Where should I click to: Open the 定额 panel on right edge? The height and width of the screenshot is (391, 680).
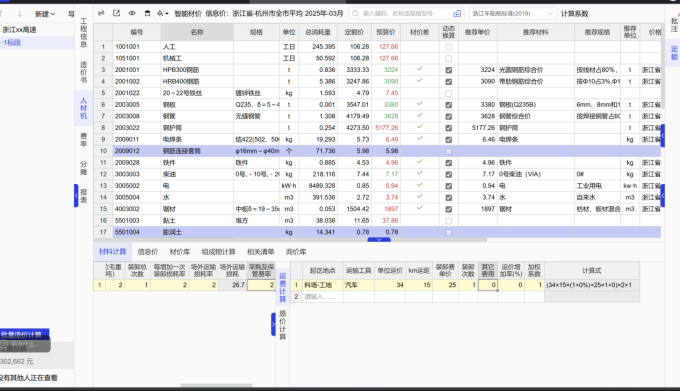point(674,52)
